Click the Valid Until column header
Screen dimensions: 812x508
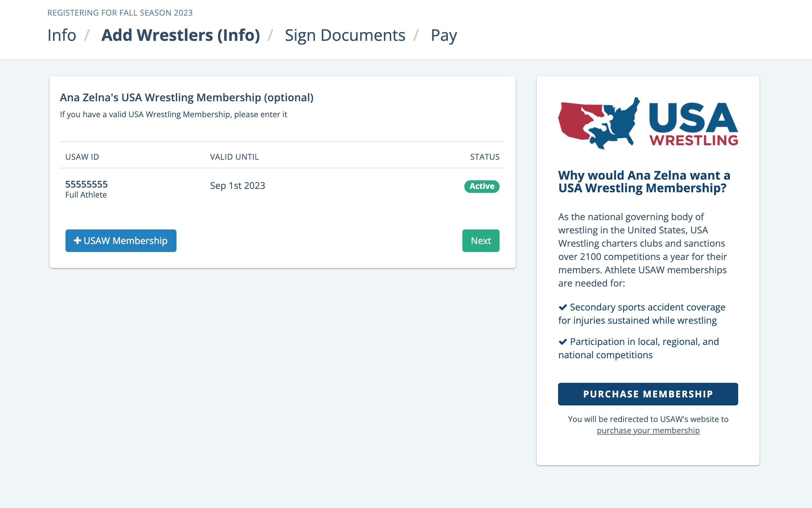tap(234, 157)
